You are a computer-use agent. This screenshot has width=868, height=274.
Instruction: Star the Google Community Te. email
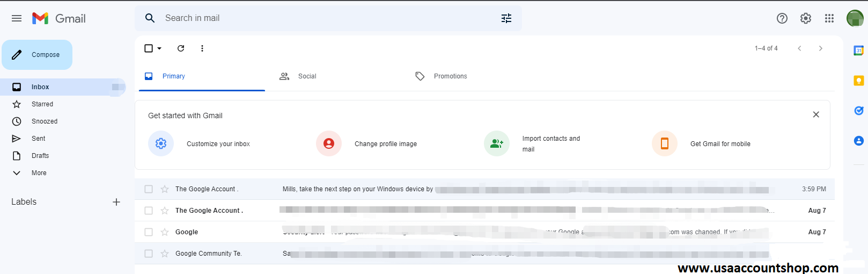pos(165,254)
